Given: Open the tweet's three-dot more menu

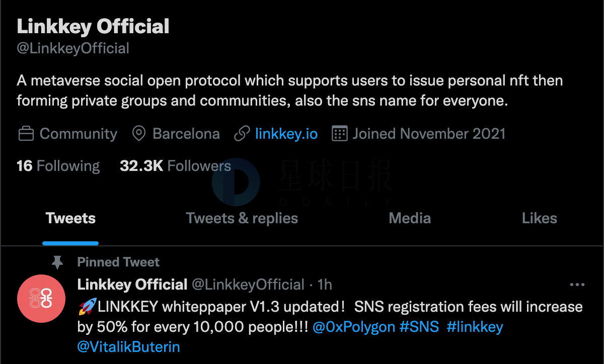Looking at the screenshot, I should pos(577,285).
